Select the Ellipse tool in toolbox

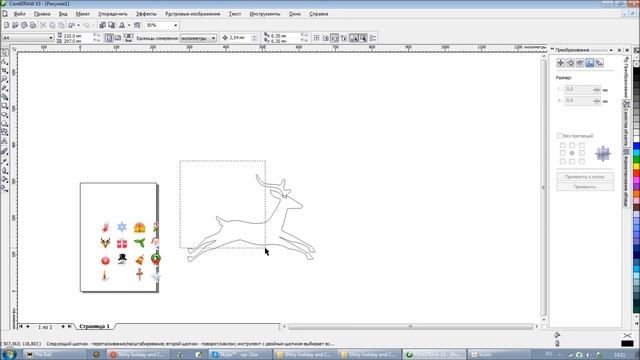pyautogui.click(x=4, y=115)
